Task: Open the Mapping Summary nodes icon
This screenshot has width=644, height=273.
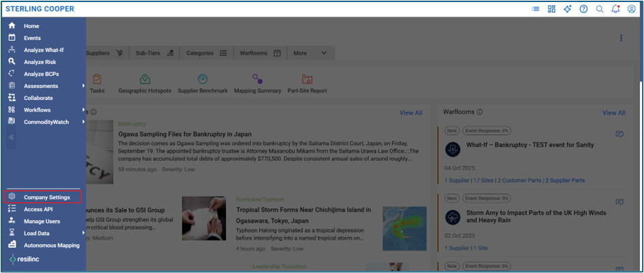Action: 257,79
